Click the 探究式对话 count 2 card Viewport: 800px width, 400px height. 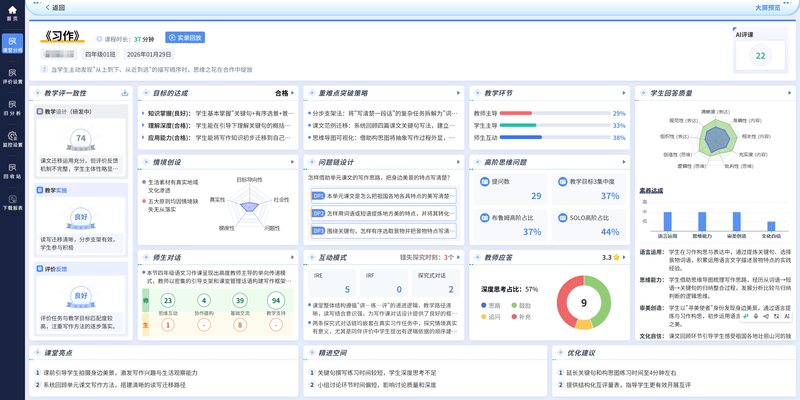point(436,283)
